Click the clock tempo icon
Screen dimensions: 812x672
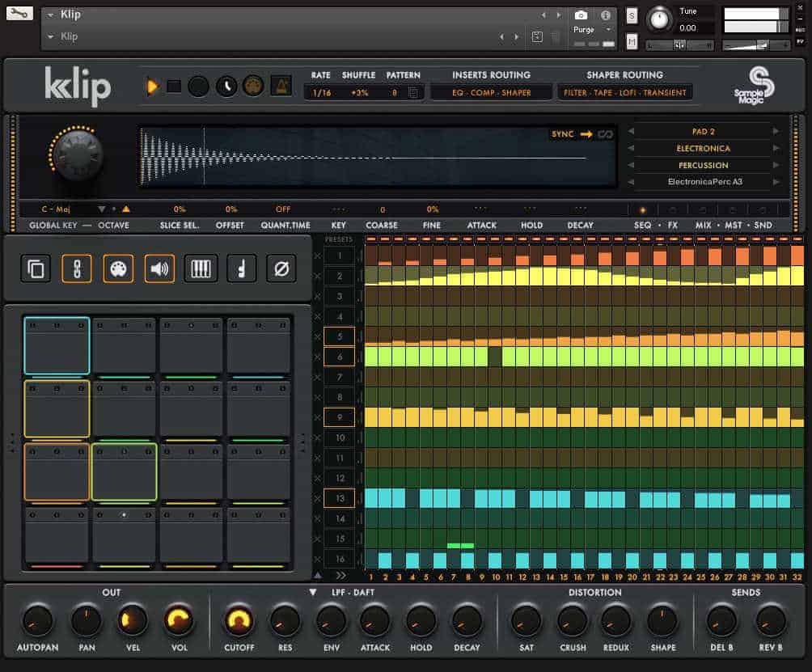pyautogui.click(x=226, y=87)
